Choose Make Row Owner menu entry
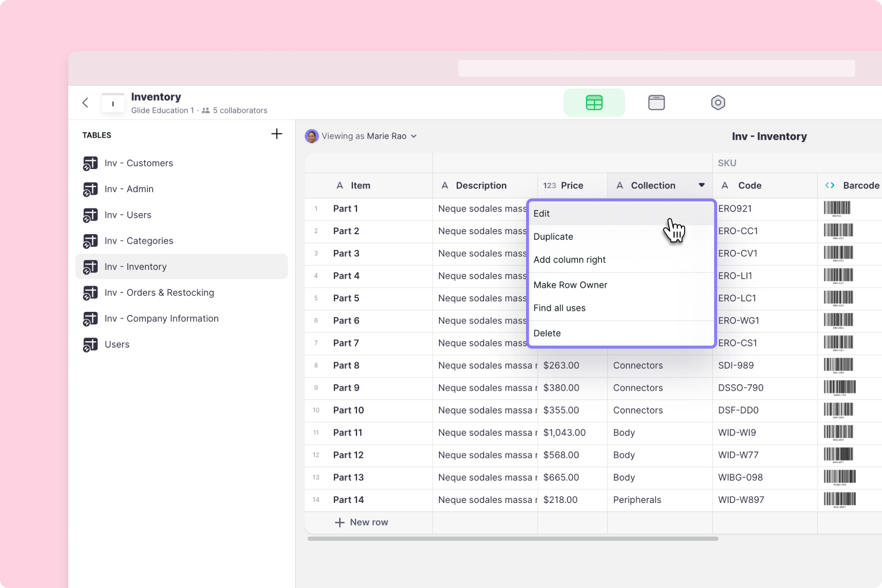 [570, 285]
